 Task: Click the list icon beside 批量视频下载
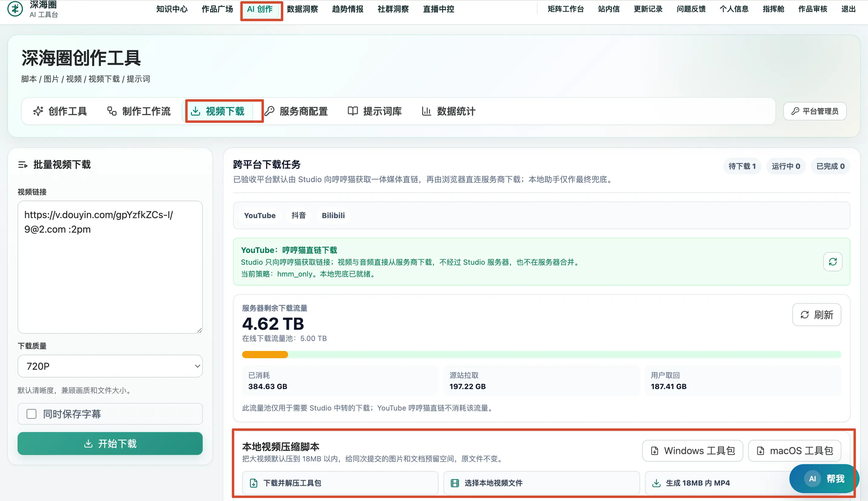tap(23, 165)
